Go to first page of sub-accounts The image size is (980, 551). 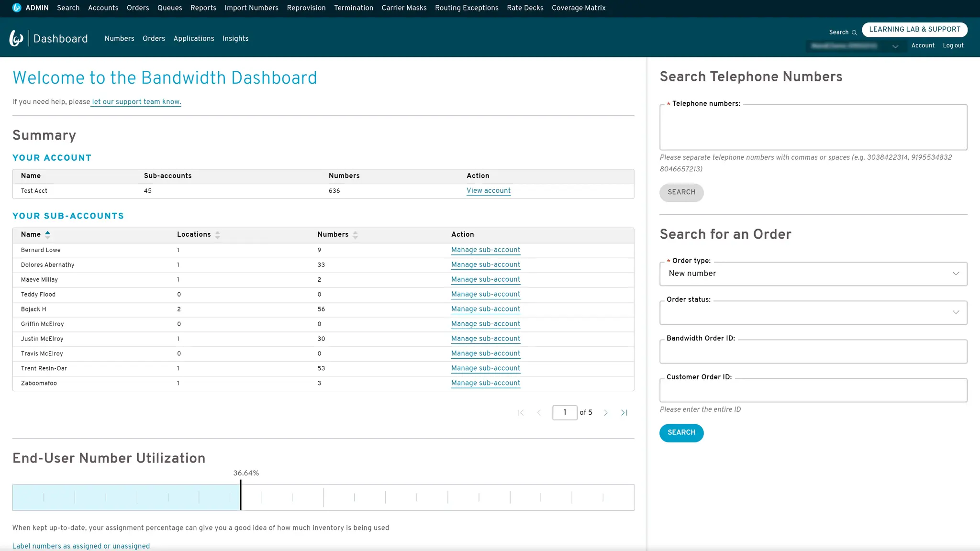pyautogui.click(x=521, y=412)
